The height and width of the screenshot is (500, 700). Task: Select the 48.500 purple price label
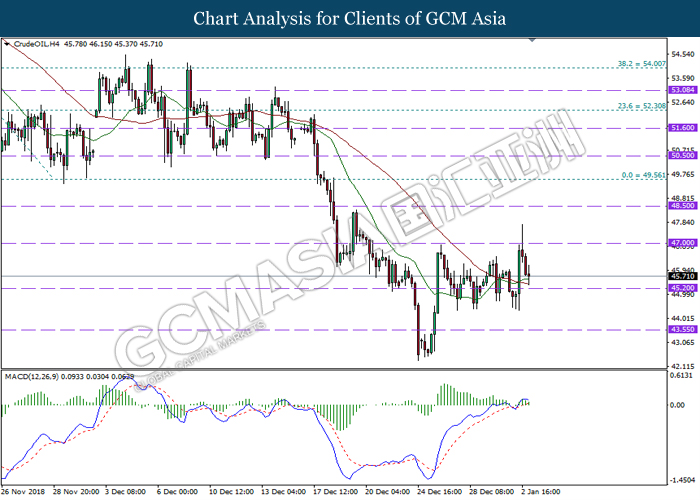click(x=683, y=206)
